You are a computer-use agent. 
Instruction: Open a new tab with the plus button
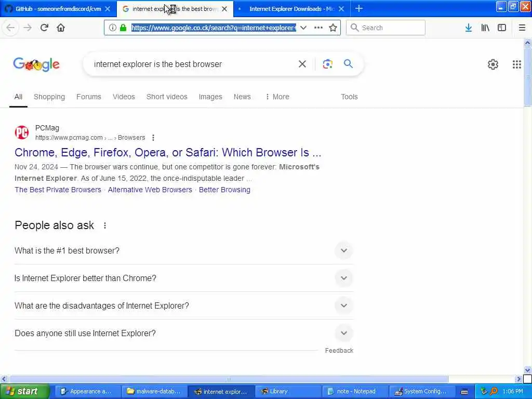click(x=359, y=8)
